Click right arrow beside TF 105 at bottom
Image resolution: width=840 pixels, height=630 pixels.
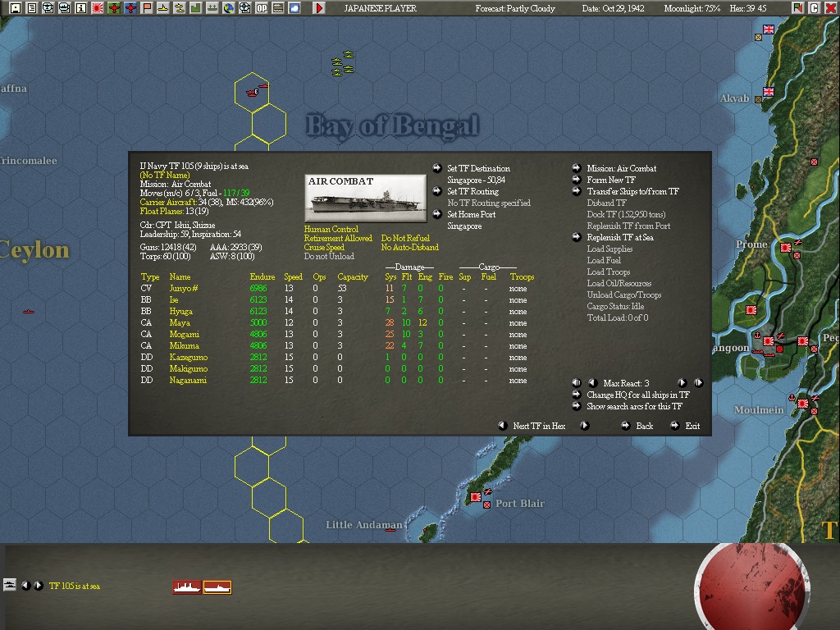coord(39,586)
